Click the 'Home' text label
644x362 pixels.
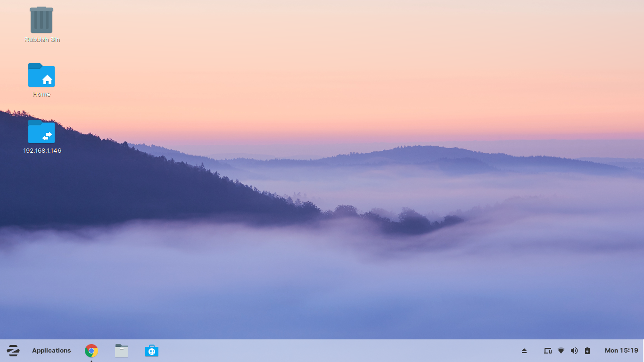(x=41, y=95)
